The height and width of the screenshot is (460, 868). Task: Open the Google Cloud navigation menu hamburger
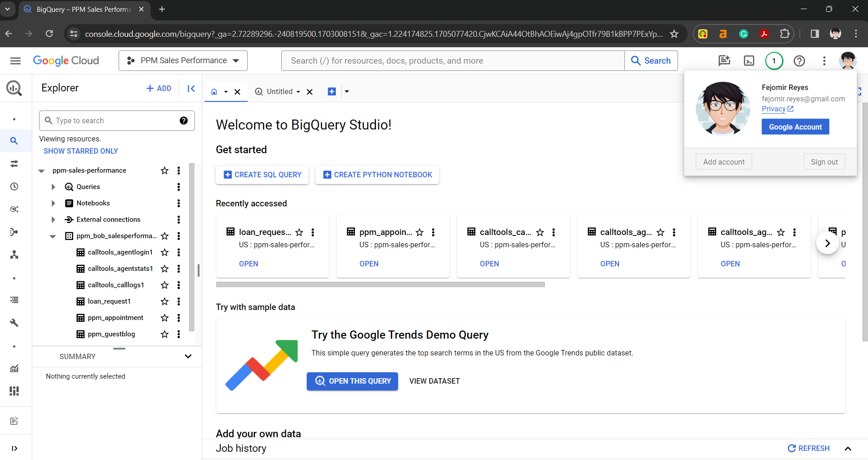click(x=15, y=60)
